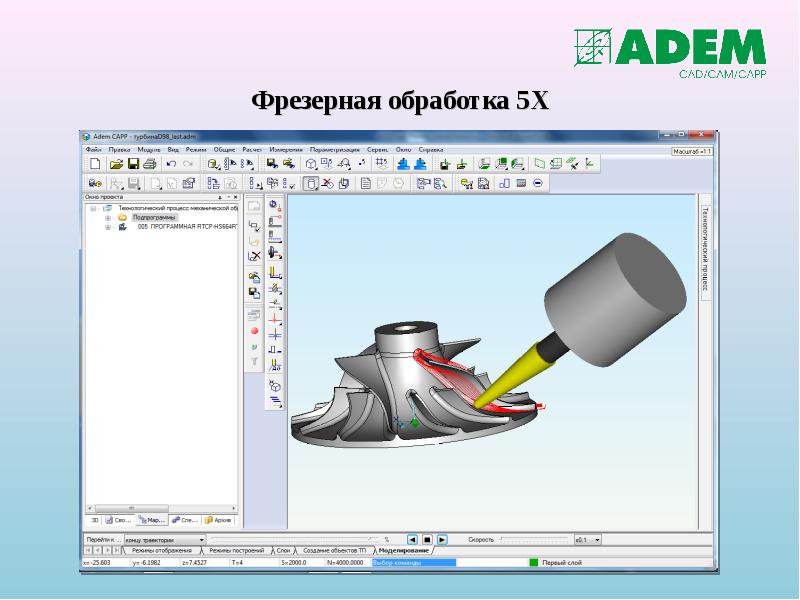This screenshot has width=800, height=600.
Task: Switch to the Создание объектов ТП tab
Action: [334, 551]
